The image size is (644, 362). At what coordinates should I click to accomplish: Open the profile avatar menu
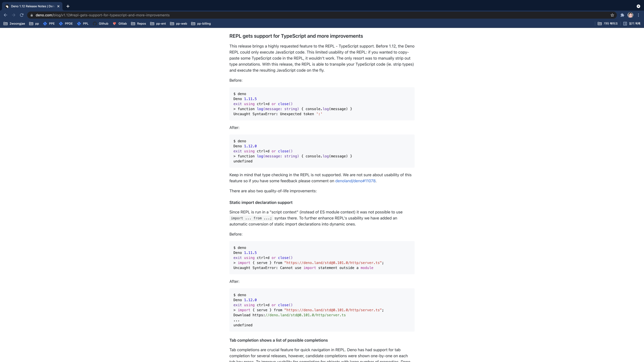(630, 15)
